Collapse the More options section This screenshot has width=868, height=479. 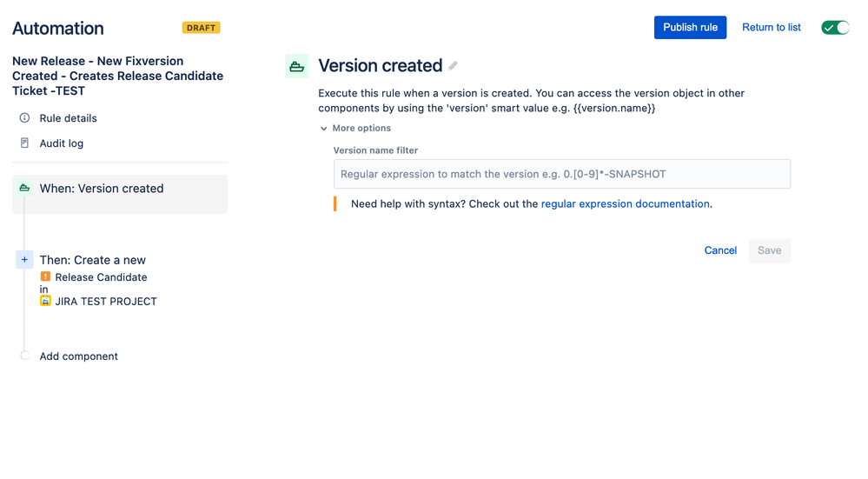pyautogui.click(x=355, y=128)
